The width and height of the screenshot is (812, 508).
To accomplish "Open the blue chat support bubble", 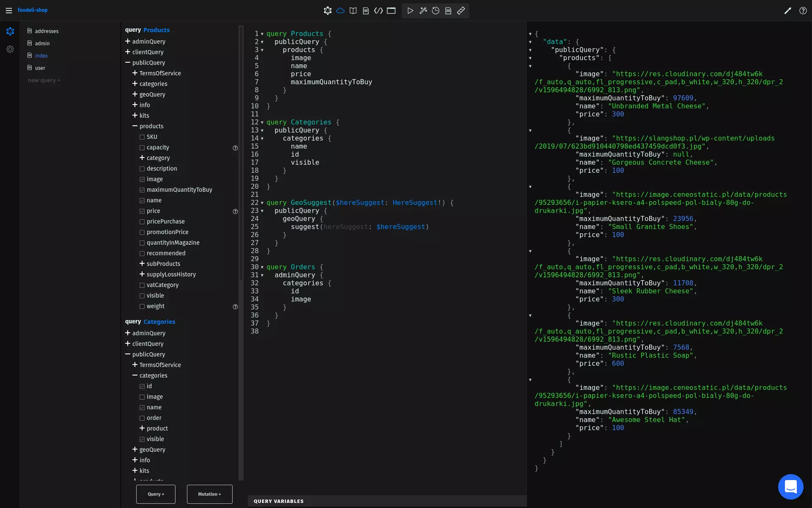I will [790, 486].
